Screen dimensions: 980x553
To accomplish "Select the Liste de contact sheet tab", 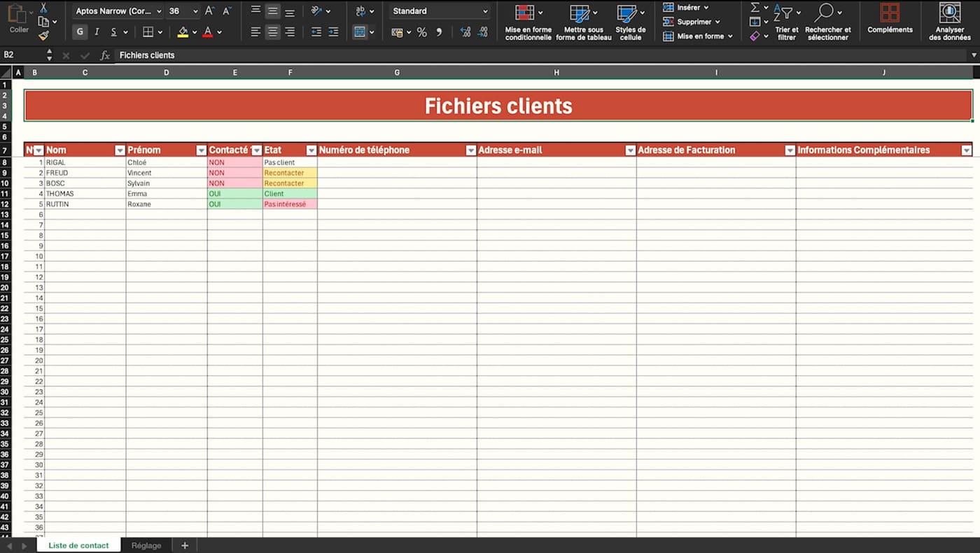I will pos(78,545).
